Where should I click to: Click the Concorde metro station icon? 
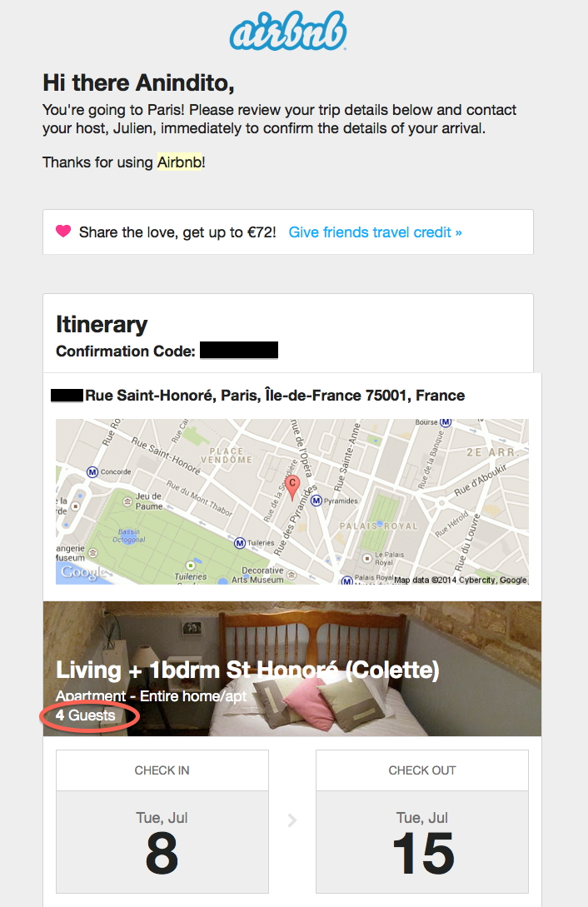pos(93,471)
